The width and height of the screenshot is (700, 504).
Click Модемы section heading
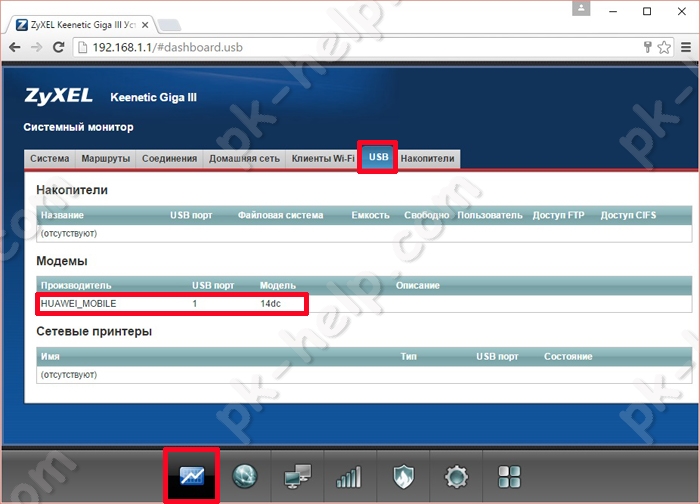[62, 261]
